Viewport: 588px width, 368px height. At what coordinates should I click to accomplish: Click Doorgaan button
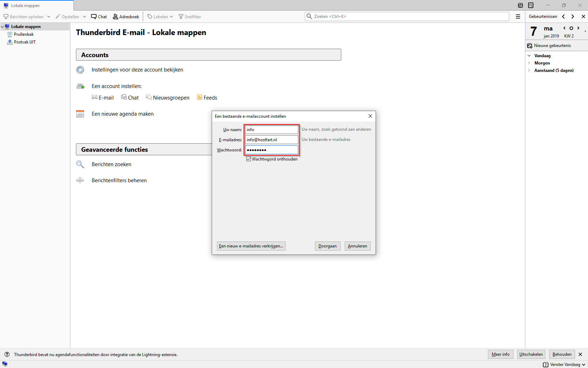pos(327,246)
